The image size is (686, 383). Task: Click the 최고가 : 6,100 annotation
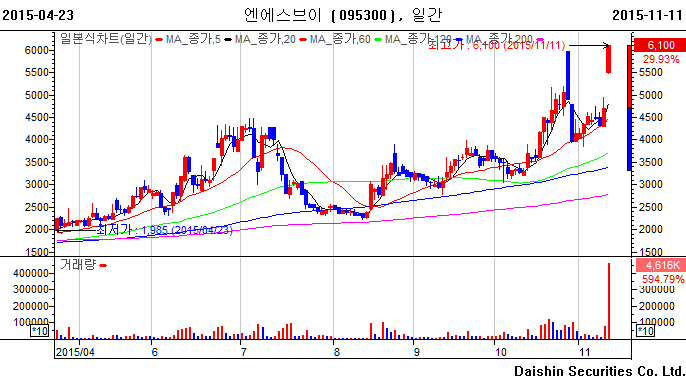point(497,45)
